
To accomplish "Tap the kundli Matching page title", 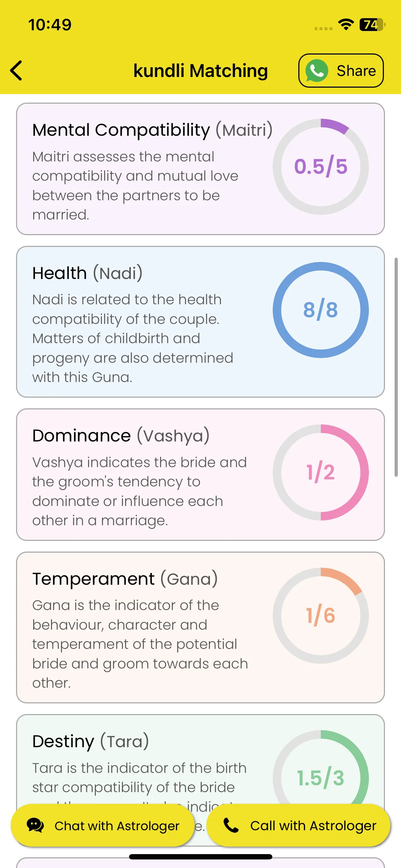I will pyautogui.click(x=201, y=71).
